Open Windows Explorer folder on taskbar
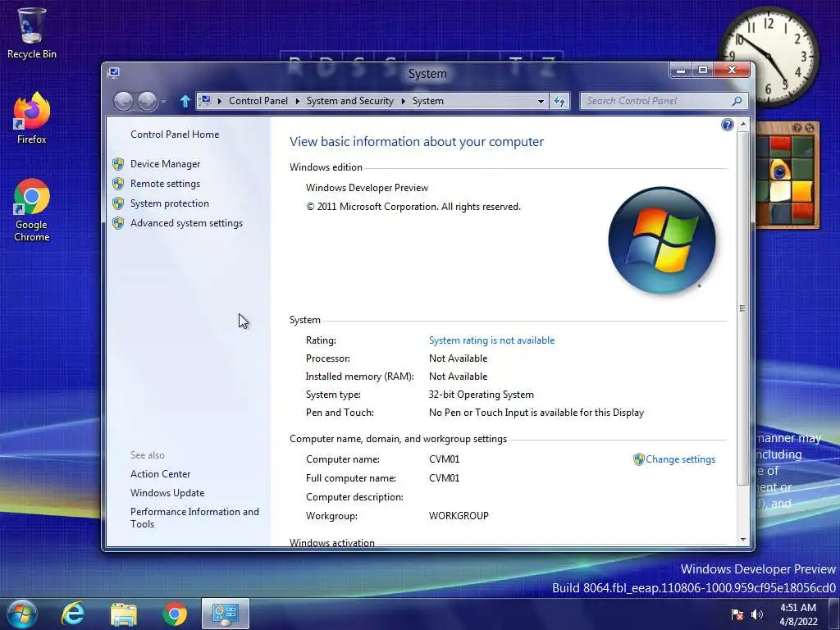The width and height of the screenshot is (840, 630). [x=124, y=614]
